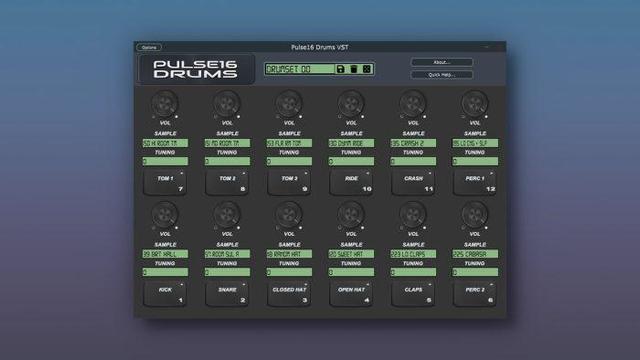640x360 pixels.
Task: Open the Kick sample selector
Action: 165,254
